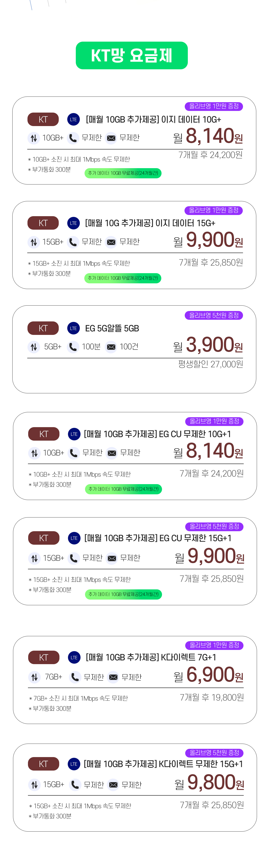The height and width of the screenshot is (868, 270).
Task: Click data arrows icon beside 7GB+
Action: click(34, 677)
